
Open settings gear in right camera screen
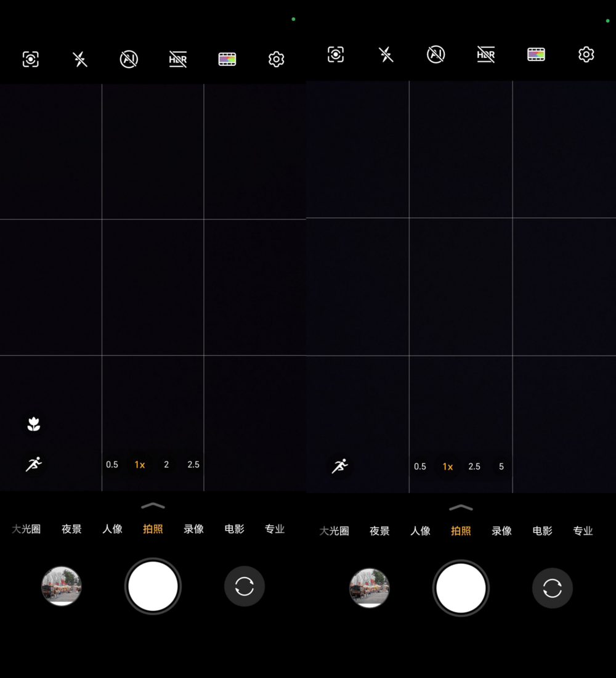pyautogui.click(x=586, y=54)
